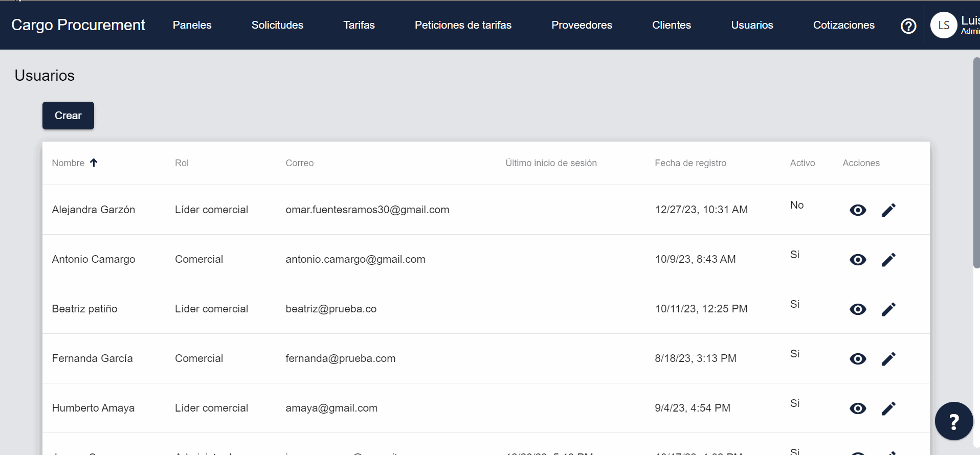Click pencil icon for Fernanda García
This screenshot has width=980, height=455.
click(888, 359)
